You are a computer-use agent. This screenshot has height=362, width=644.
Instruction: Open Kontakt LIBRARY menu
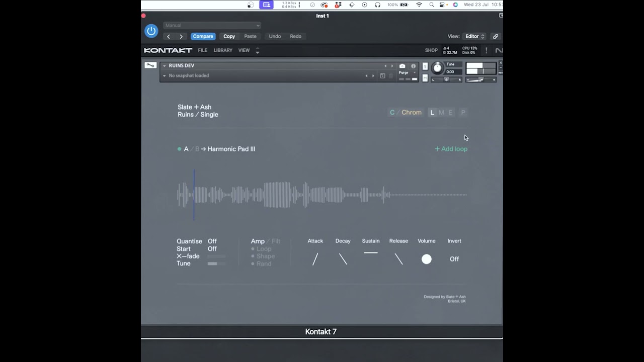pos(223,50)
